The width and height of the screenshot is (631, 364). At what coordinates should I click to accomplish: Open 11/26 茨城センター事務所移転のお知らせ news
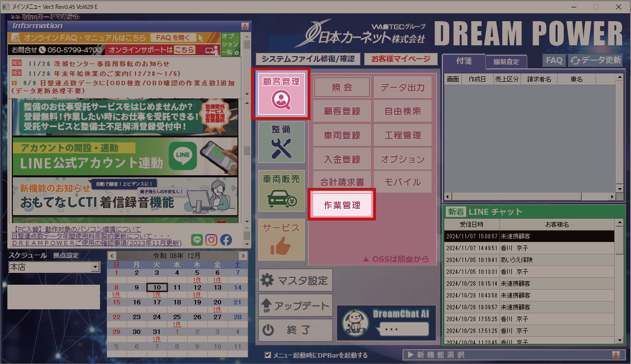pos(99,64)
